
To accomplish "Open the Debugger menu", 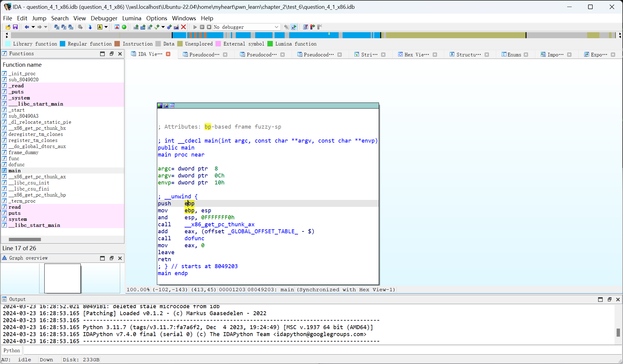I will click(104, 18).
